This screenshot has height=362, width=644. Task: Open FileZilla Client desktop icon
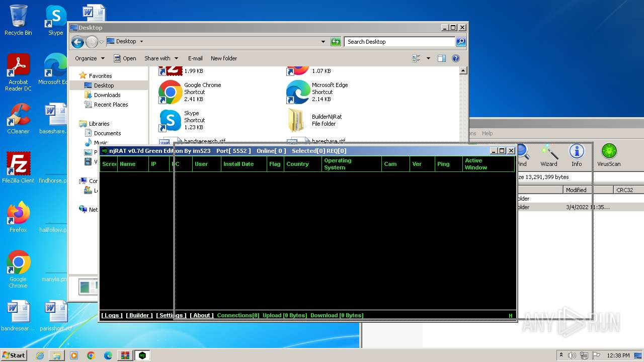[x=18, y=168]
